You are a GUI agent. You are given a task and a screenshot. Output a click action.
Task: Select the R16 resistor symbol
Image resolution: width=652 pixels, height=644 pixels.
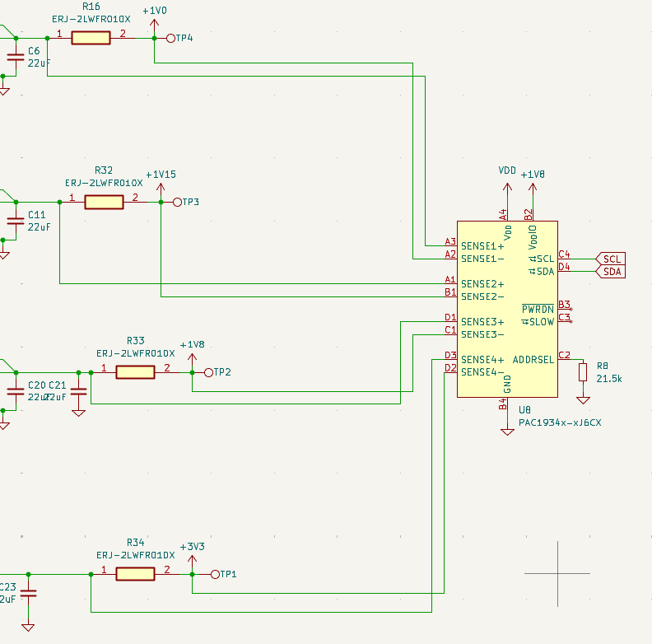[x=91, y=38]
